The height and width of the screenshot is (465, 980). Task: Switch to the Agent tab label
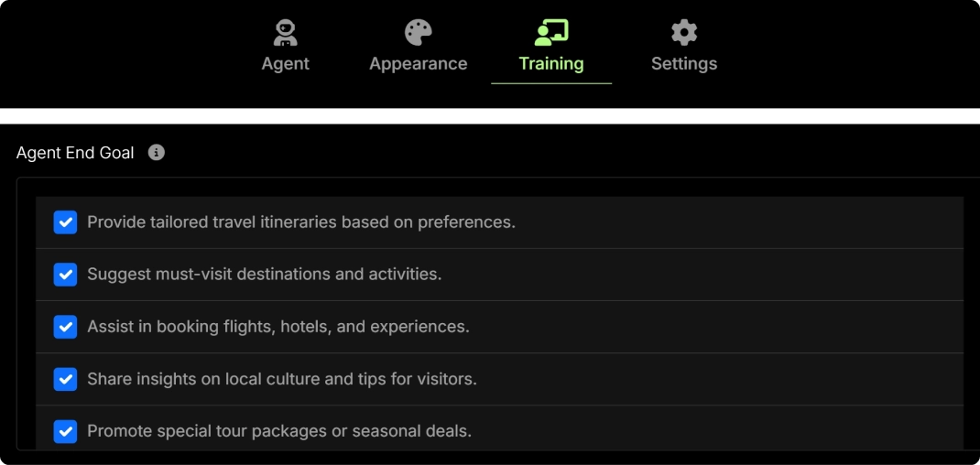(285, 64)
